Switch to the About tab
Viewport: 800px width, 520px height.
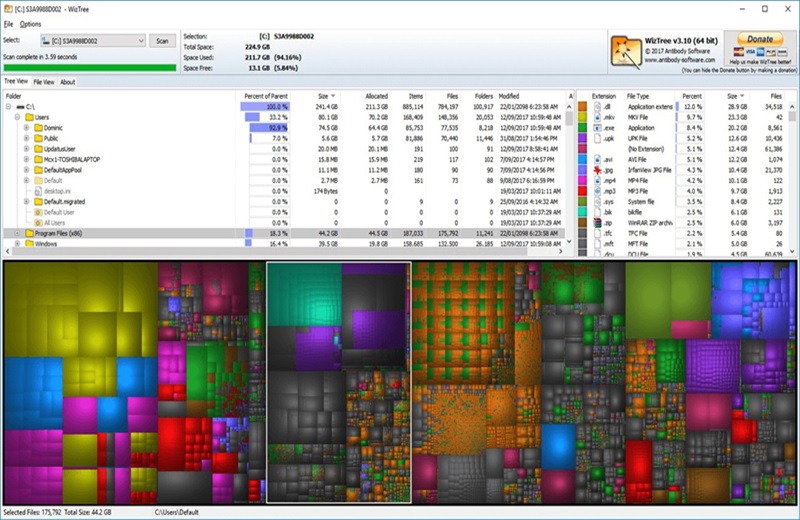pos(67,82)
